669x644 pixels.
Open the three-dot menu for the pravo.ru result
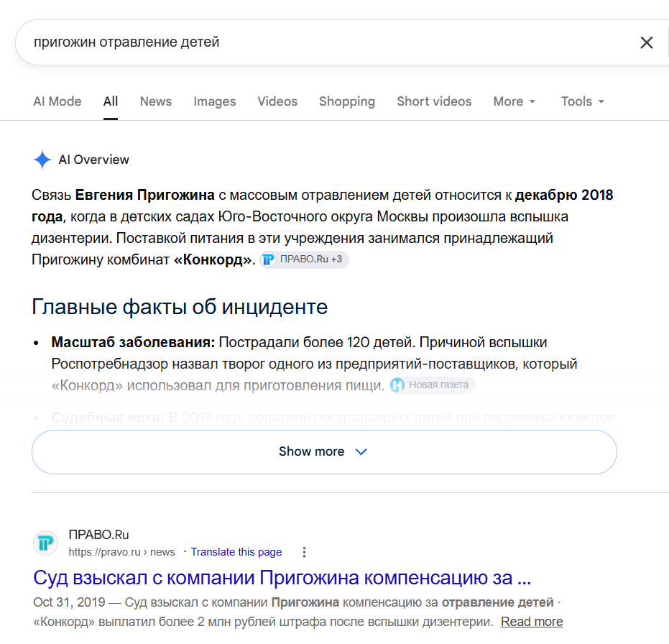point(304,552)
